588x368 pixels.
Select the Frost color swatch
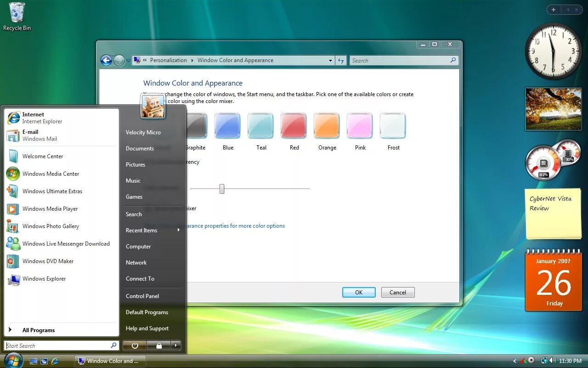pos(393,126)
